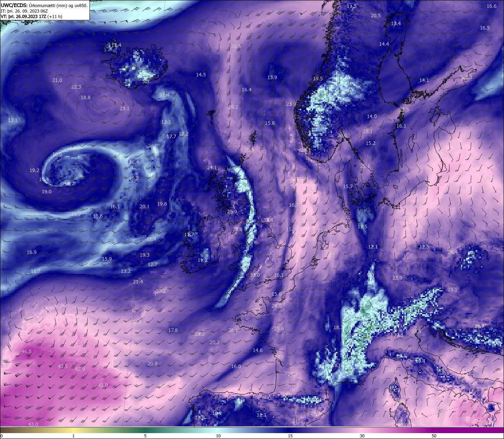Click the 11.1 value label

(261, 415)
